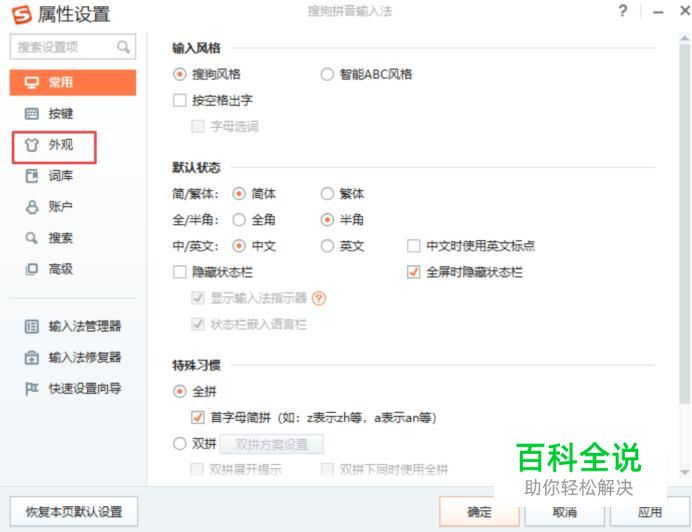Select the 全拼 radio button
Image resolution: width=692 pixels, height=532 pixels.
point(180,391)
